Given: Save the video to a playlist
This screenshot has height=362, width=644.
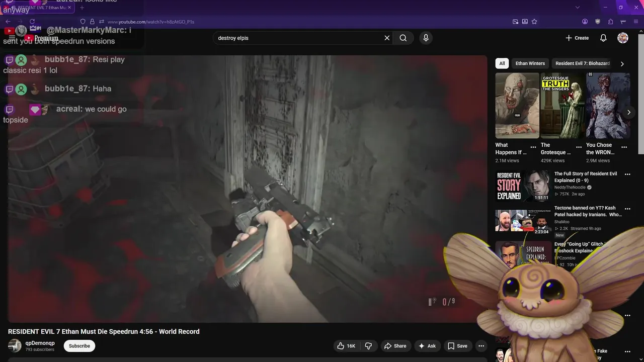Looking at the screenshot, I should (x=457, y=346).
